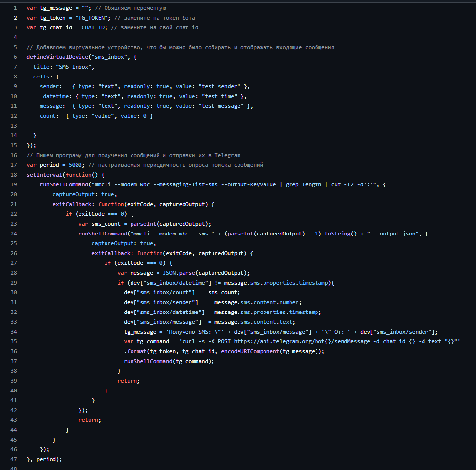476x470 pixels.
Task: Click line number 19 in gutter
Action: coord(14,184)
